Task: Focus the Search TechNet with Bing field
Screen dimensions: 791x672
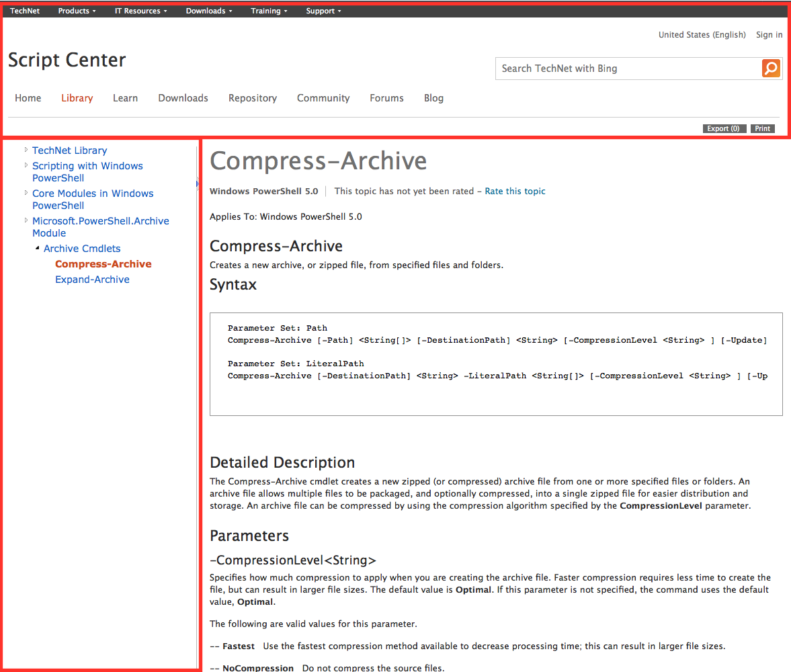Action: (x=628, y=69)
